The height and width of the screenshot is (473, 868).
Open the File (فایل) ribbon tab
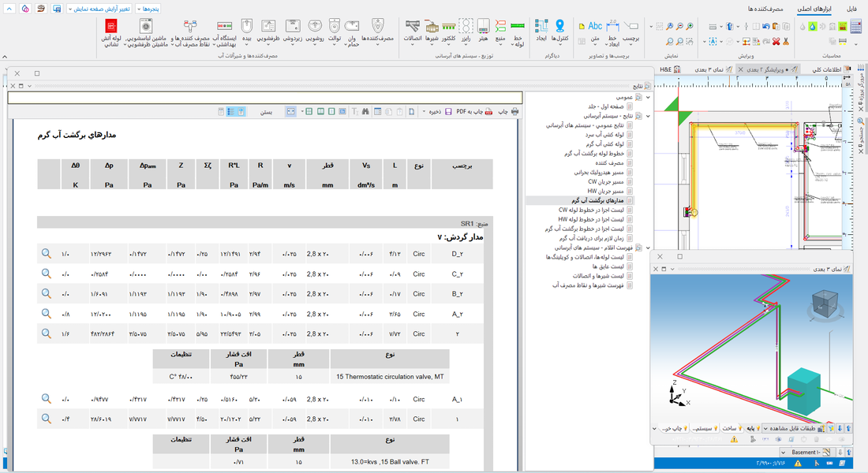click(x=851, y=9)
